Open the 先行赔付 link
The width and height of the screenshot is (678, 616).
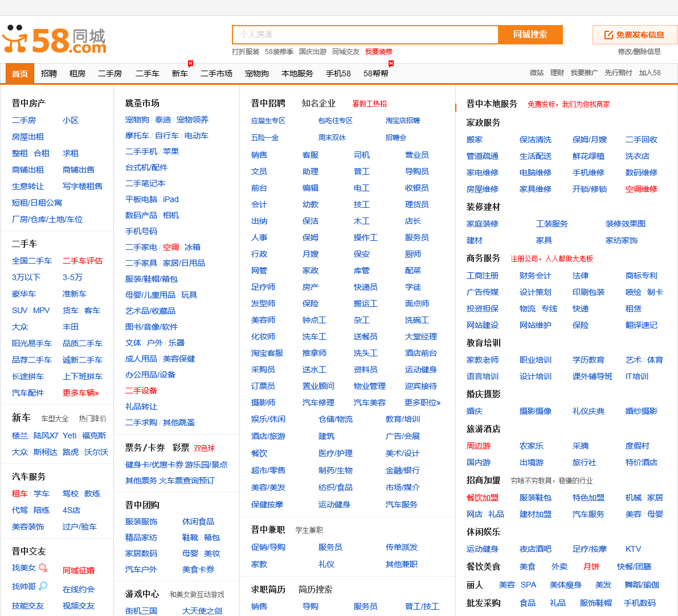618,72
